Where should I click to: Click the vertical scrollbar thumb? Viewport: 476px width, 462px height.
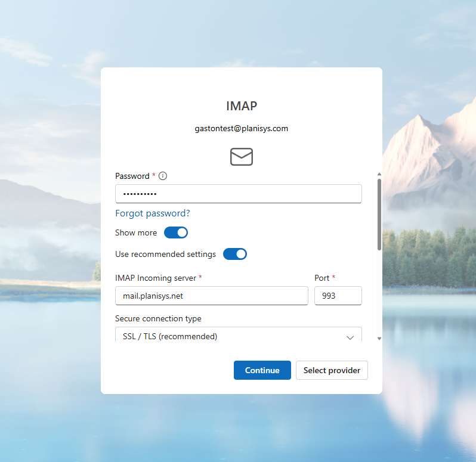pyautogui.click(x=379, y=215)
